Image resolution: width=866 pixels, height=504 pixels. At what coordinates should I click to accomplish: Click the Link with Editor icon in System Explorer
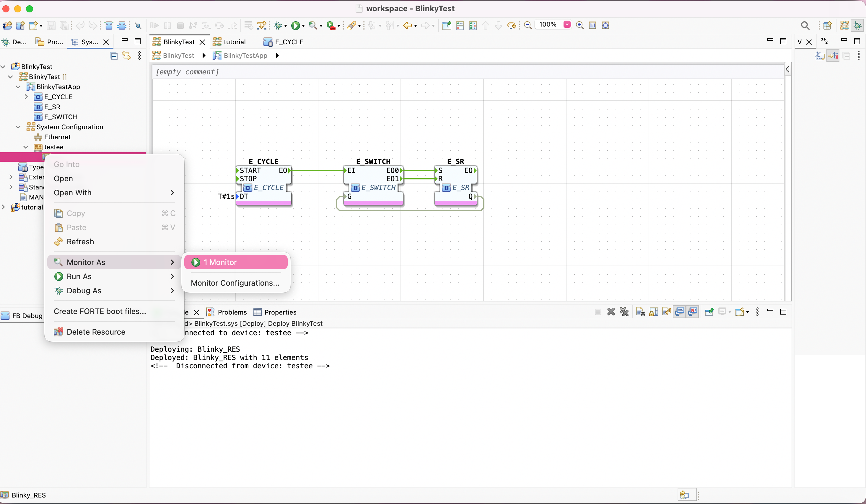tap(126, 55)
